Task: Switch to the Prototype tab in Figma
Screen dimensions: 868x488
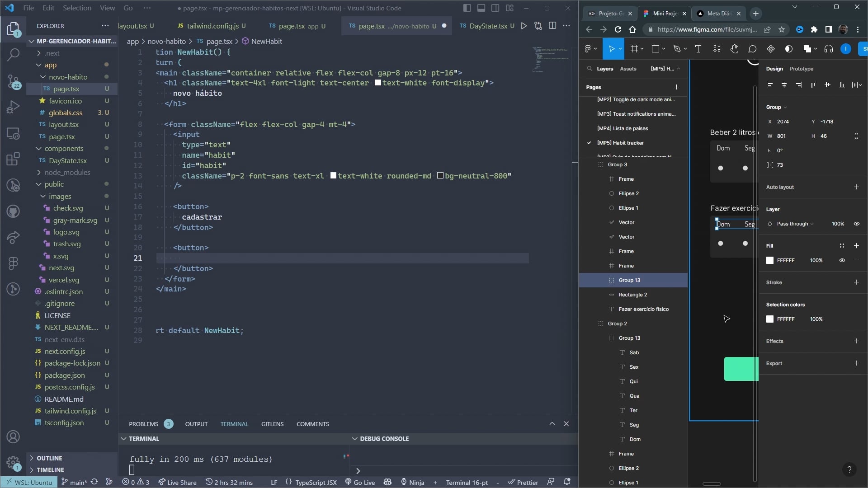Action: (801, 69)
